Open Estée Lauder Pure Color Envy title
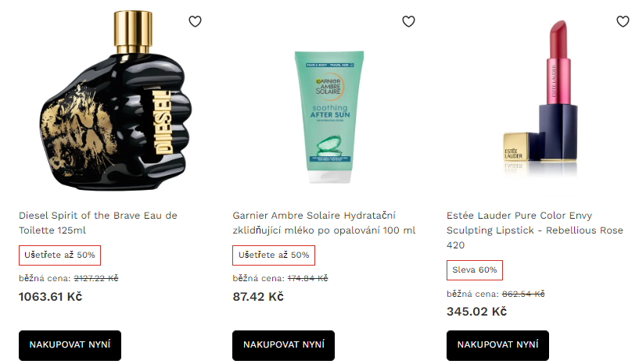 point(535,230)
